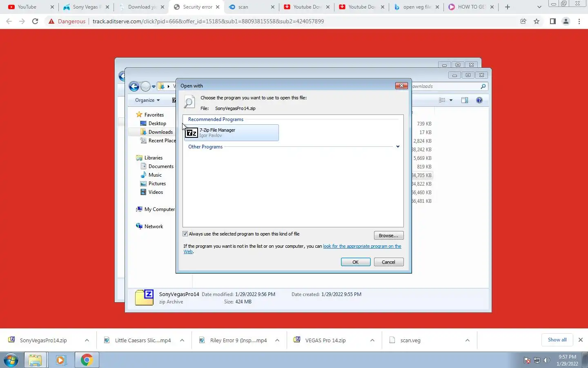The image size is (588, 368).
Task: Open media player from taskbar
Action: pyautogui.click(x=61, y=360)
